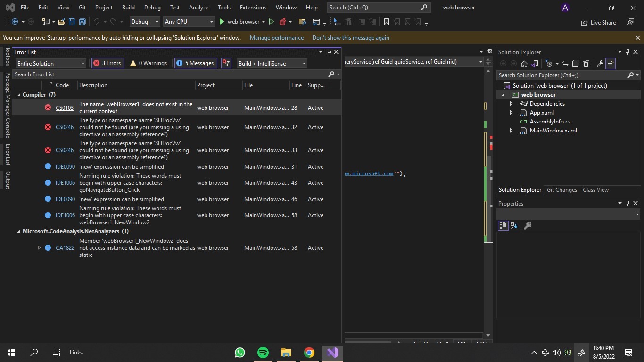Switch between solutions and folder views icon
This screenshot has height=362, width=644.
coord(535,64)
